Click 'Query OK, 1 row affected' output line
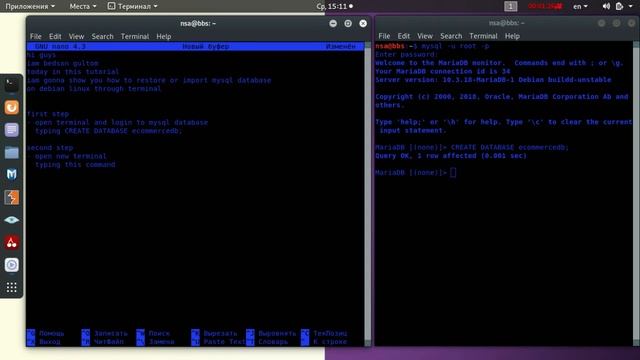The width and height of the screenshot is (640, 360). coord(451,156)
